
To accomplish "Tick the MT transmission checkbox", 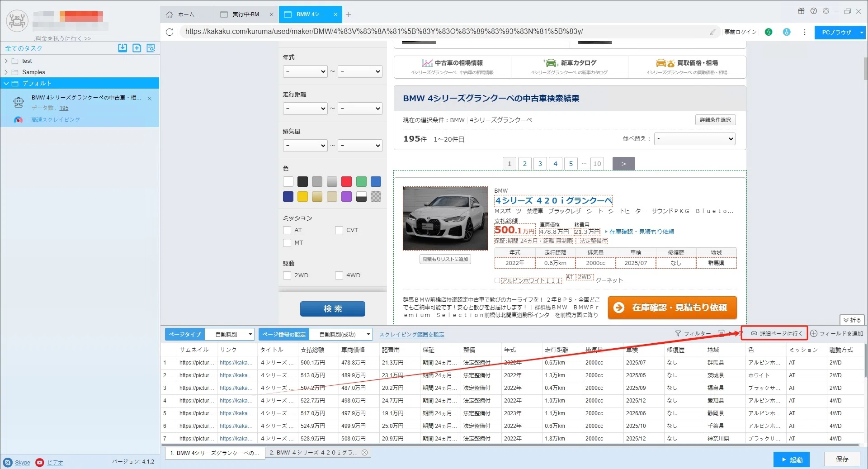I will [x=287, y=243].
